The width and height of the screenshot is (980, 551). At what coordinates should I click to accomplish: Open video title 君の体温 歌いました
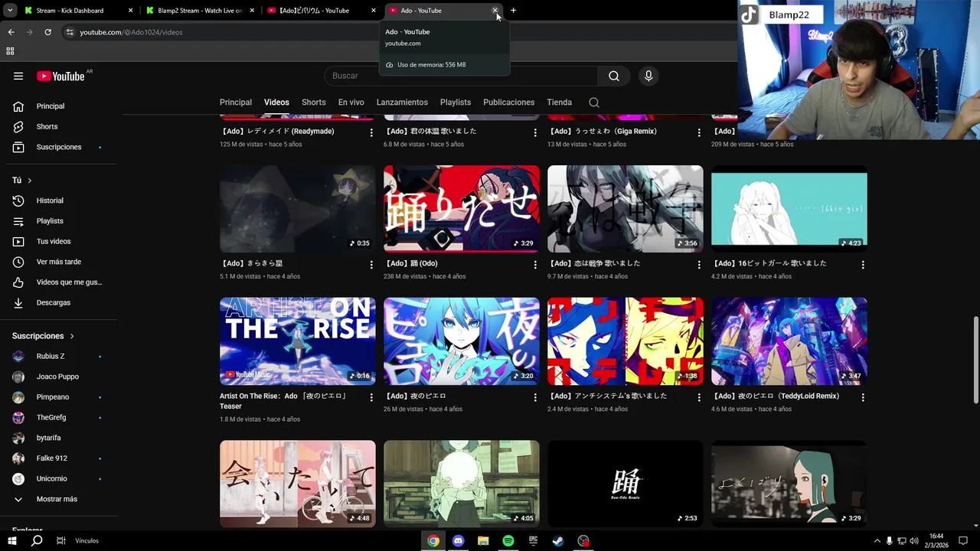430,131
